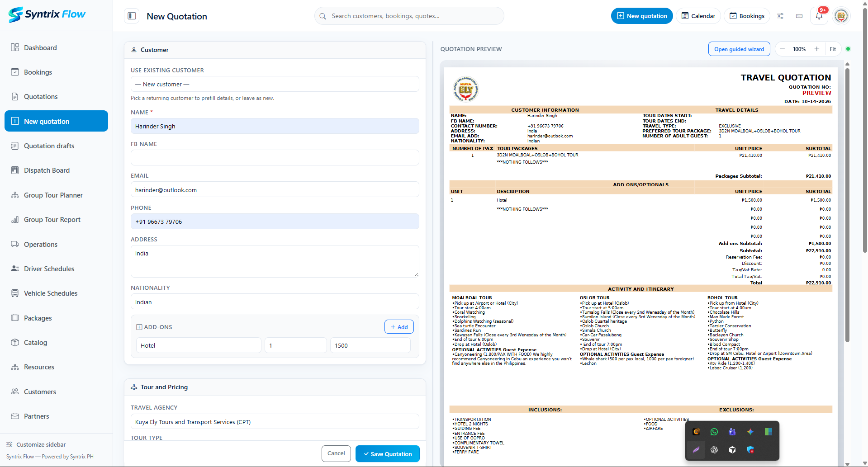Click the Email field with harinder@outlook.com

tap(275, 189)
